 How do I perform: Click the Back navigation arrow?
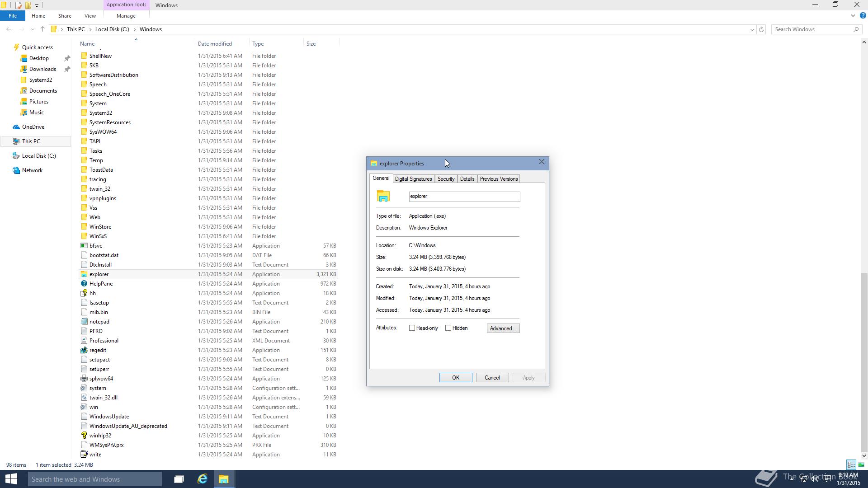click(9, 29)
